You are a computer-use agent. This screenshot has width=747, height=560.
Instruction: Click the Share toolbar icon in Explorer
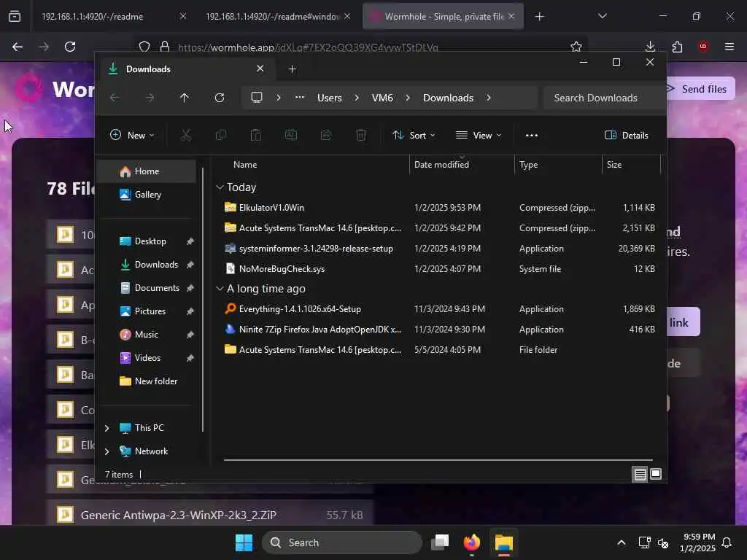[x=326, y=135]
